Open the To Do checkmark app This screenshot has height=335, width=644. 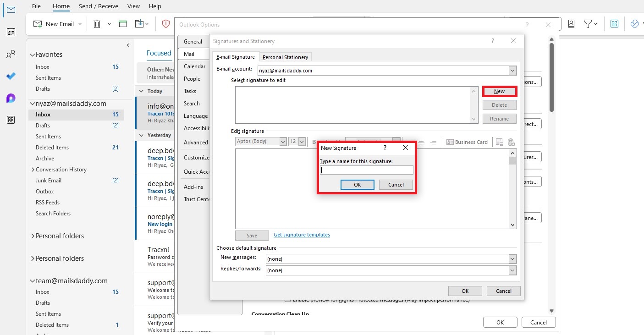click(11, 76)
